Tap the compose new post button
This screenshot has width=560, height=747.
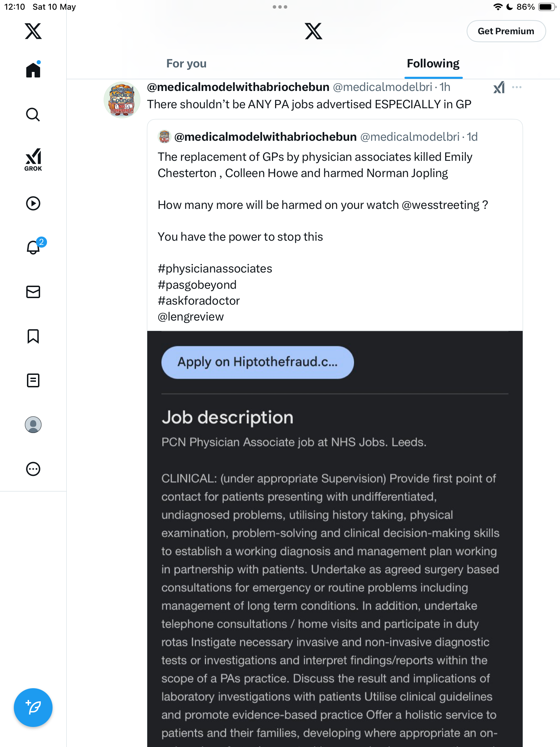tap(33, 708)
